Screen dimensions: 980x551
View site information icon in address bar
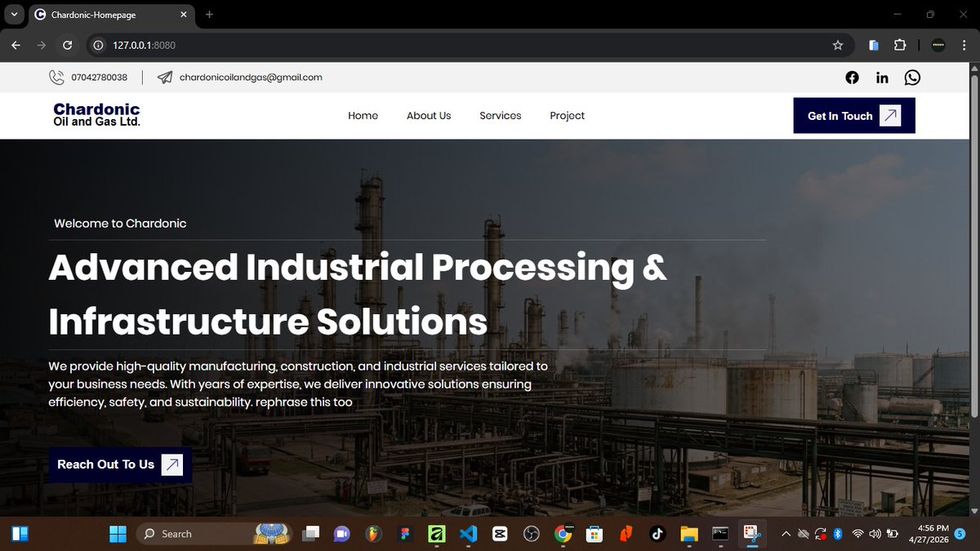coord(98,46)
